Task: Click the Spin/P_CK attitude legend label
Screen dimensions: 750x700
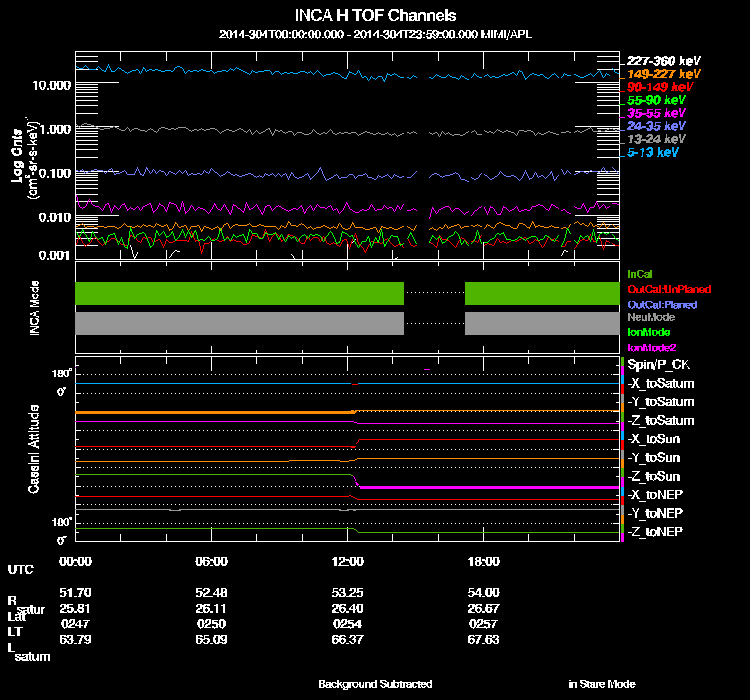Action: tap(657, 366)
